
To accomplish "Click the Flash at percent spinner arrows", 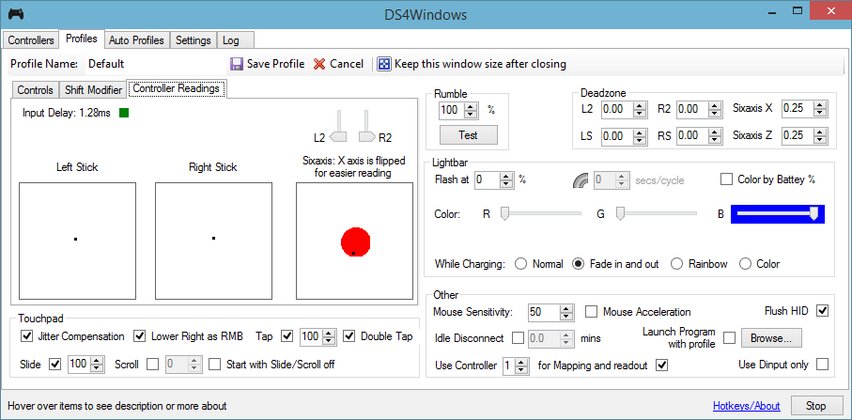I will click(506, 180).
